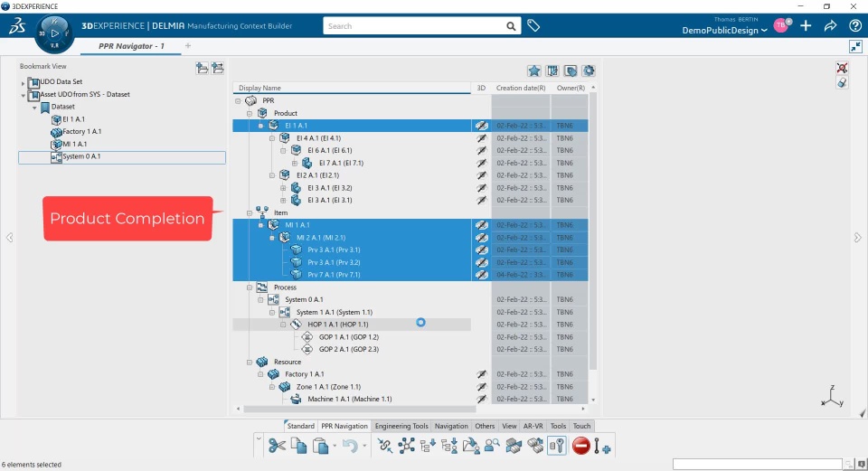This screenshot has height=471, width=868.
Task: Click the tag filter icon above tree
Action: pos(571,71)
